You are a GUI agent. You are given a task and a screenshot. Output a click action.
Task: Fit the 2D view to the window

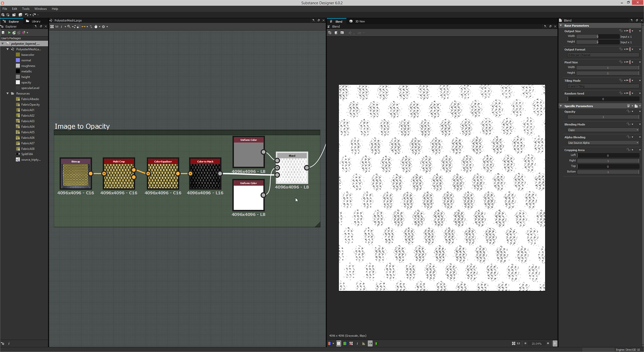click(514, 343)
